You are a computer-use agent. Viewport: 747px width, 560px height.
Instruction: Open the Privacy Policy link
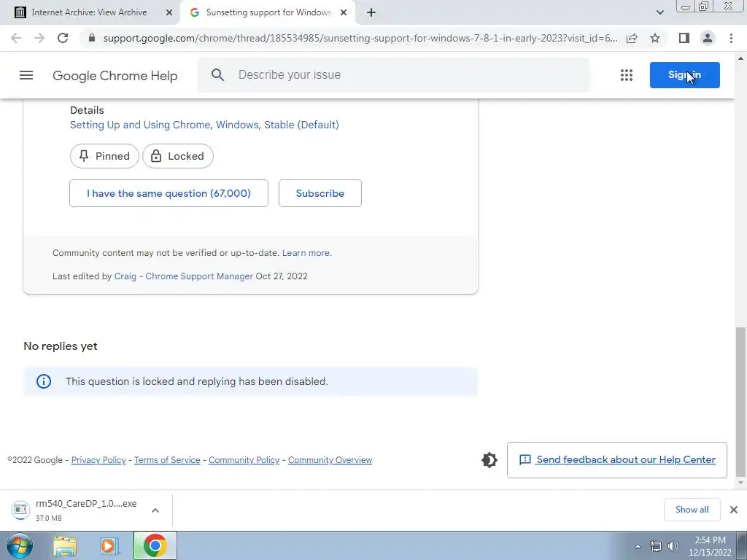coord(98,460)
